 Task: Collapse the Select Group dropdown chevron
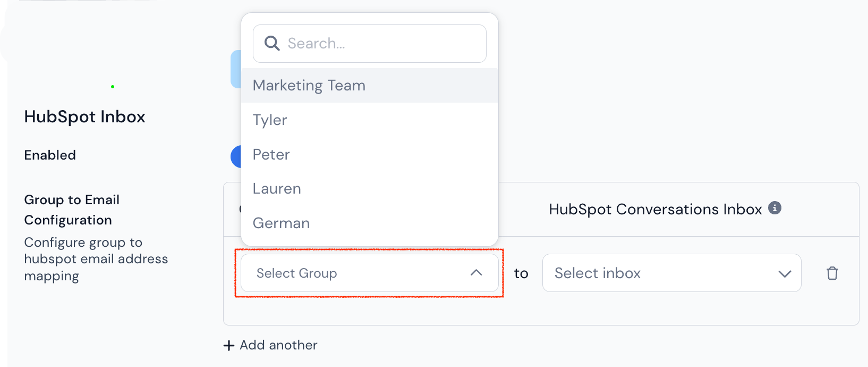pyautogui.click(x=476, y=273)
